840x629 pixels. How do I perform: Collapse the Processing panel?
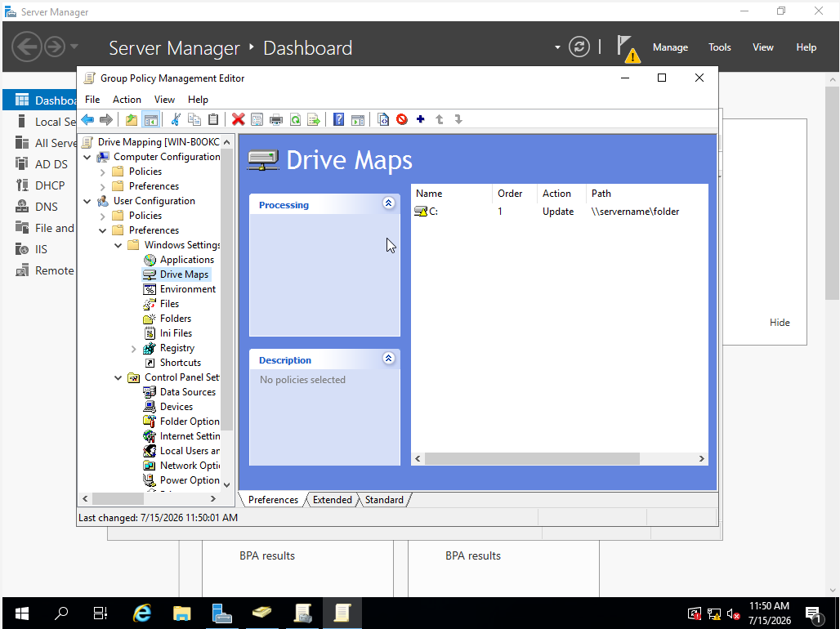pyautogui.click(x=389, y=203)
